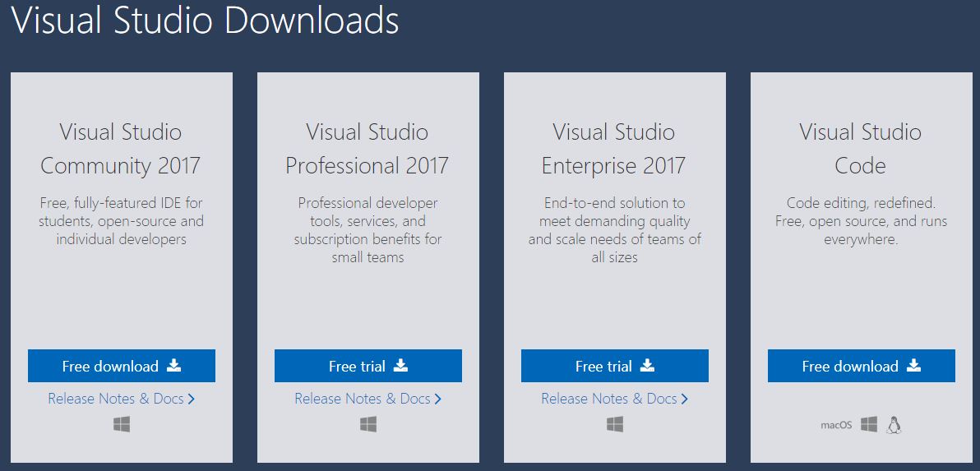The width and height of the screenshot is (980, 471).
Task: Open Release Notes & Docs for Professional 2017
Action: click(x=368, y=399)
